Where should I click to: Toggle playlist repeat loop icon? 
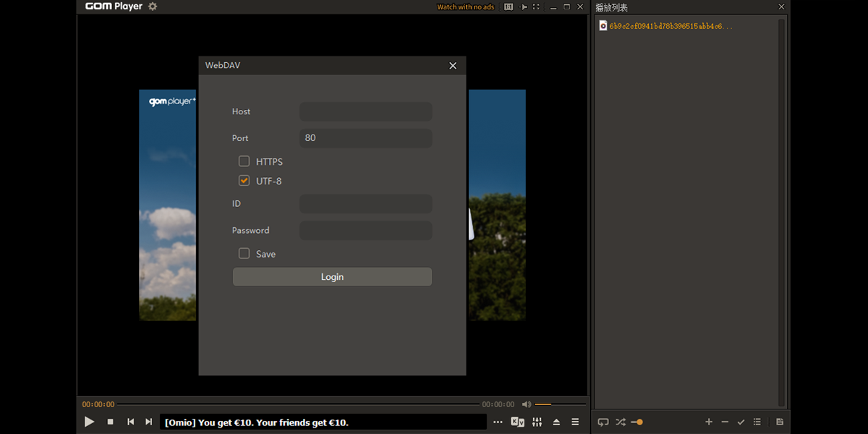point(603,422)
